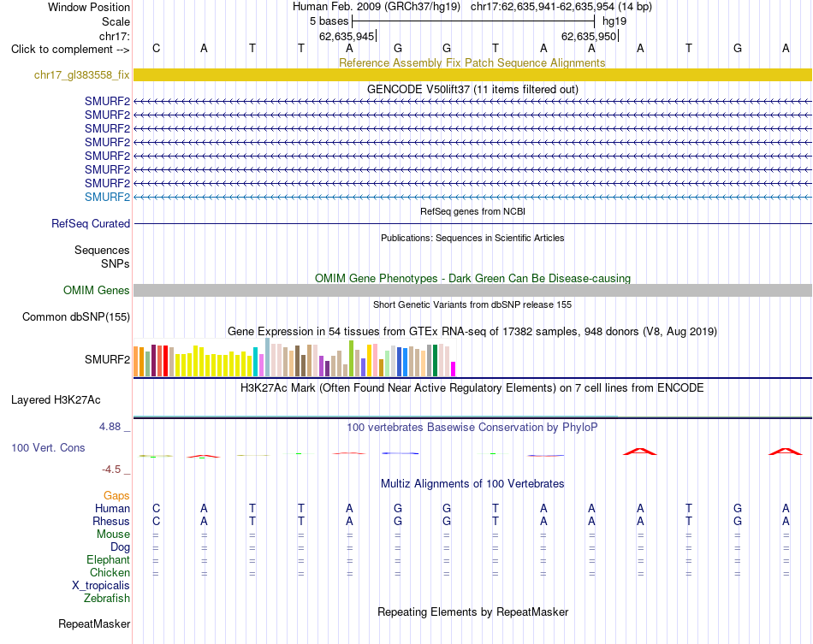Click the 4.88 PhyloP upper scale value
The width and height of the screenshot is (813, 644).
point(110,427)
